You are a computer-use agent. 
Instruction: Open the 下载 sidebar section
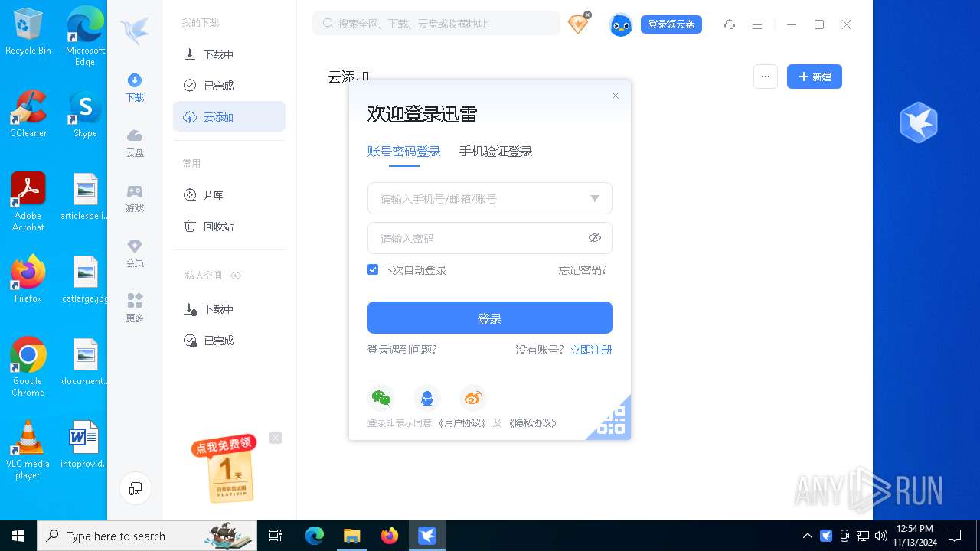pos(135,87)
